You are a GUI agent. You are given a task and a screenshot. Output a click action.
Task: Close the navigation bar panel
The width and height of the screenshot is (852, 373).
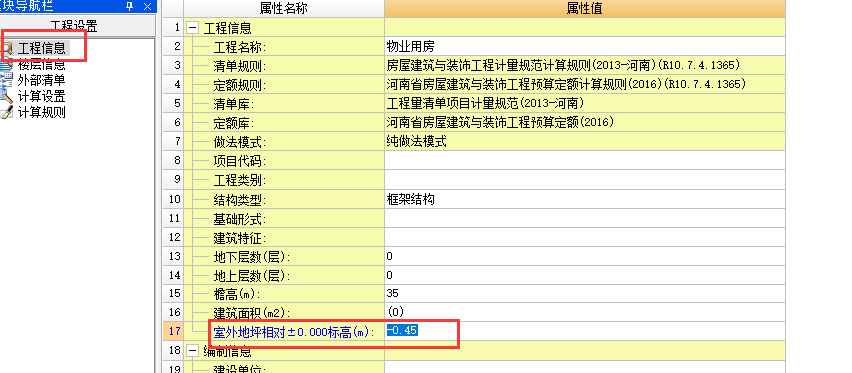[147, 6]
